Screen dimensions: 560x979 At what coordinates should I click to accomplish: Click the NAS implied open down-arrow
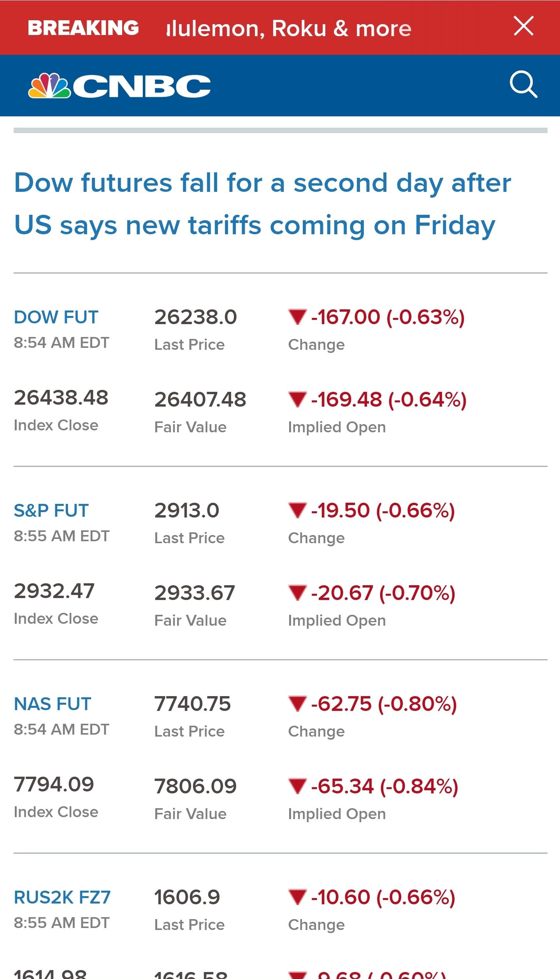[298, 786]
